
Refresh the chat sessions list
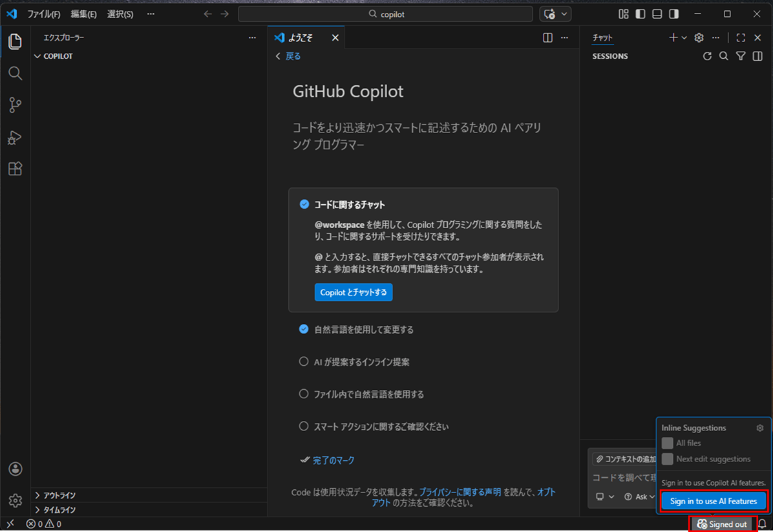click(707, 56)
